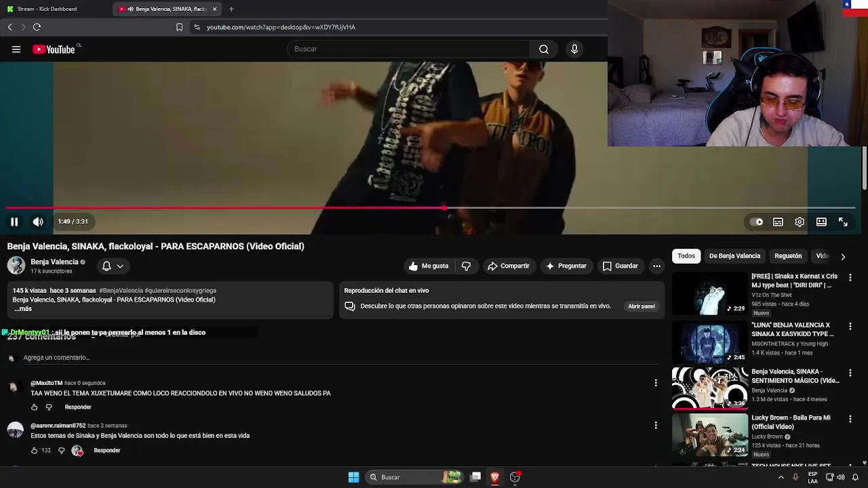Bookmark this page in address bar

[179, 27]
